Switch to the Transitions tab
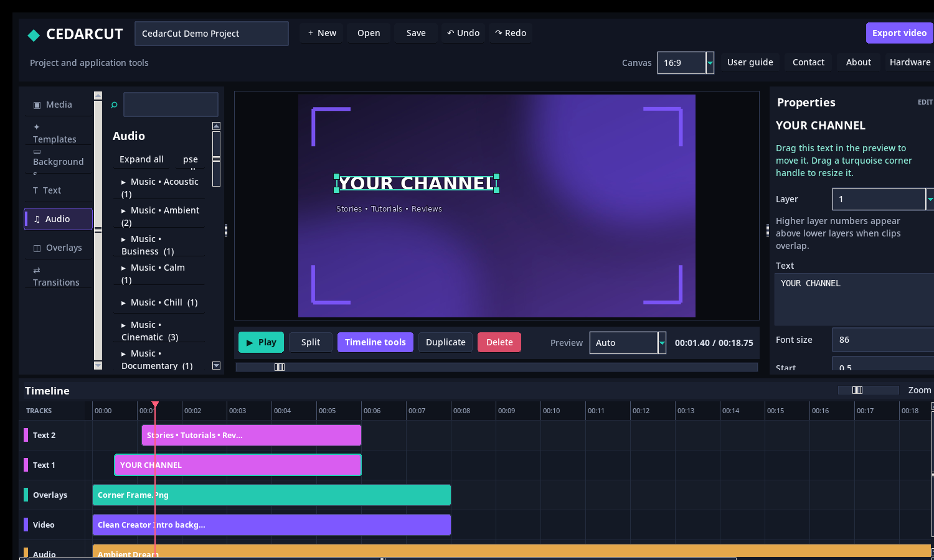The height and width of the screenshot is (560, 934). pyautogui.click(x=59, y=276)
